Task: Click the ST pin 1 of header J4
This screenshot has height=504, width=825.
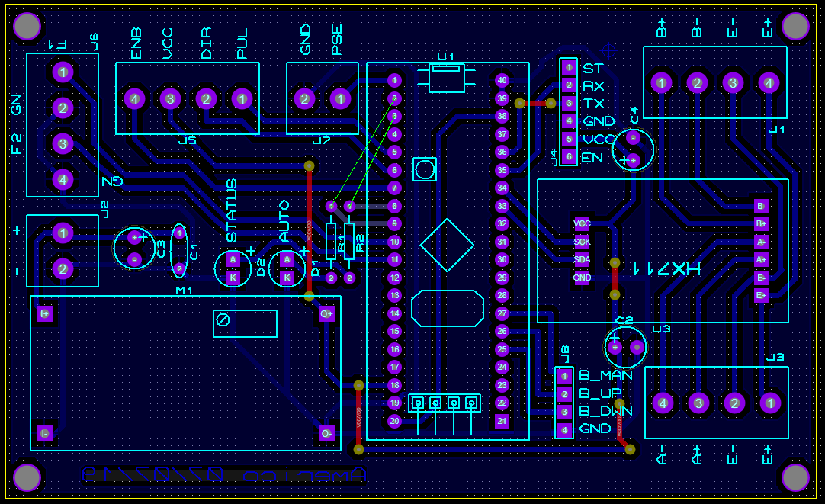Action: 568,67
